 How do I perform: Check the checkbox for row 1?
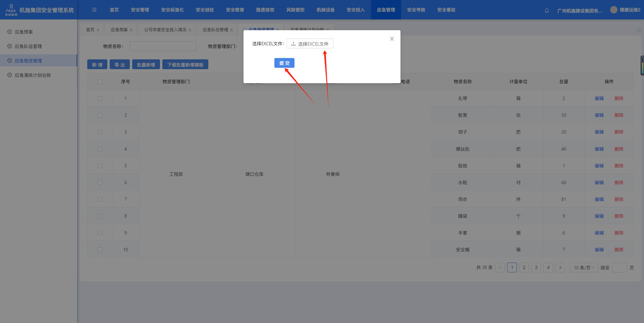pos(100,99)
